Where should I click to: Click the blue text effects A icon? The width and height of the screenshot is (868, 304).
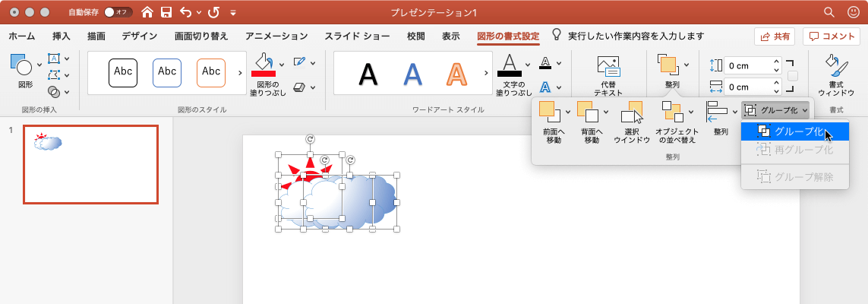545,87
